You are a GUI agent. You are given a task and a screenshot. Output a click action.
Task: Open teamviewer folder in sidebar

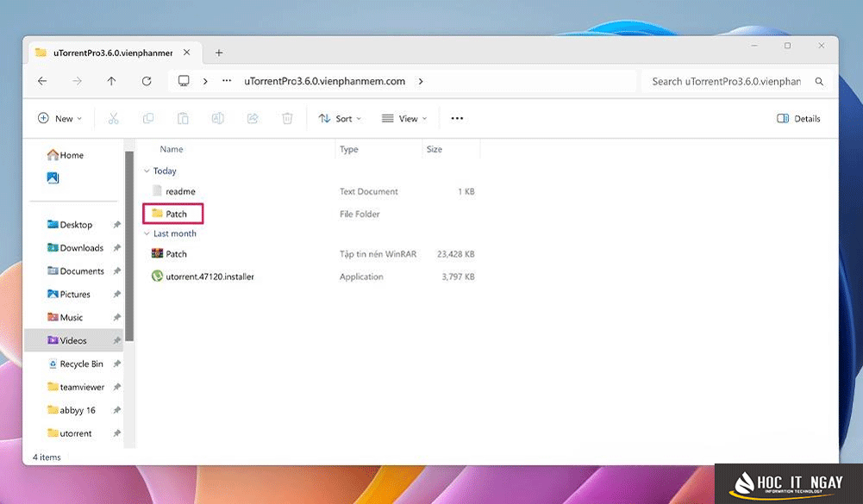(76, 387)
